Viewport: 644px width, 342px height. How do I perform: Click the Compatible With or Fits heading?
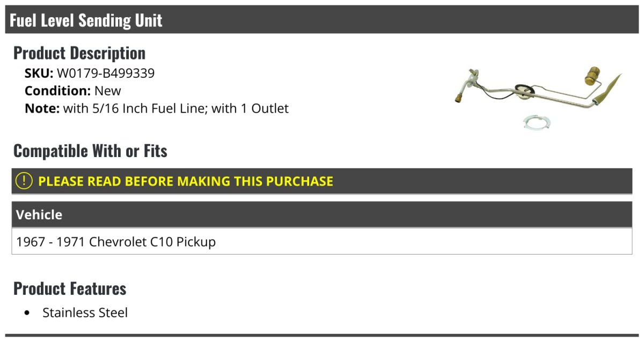(90, 151)
